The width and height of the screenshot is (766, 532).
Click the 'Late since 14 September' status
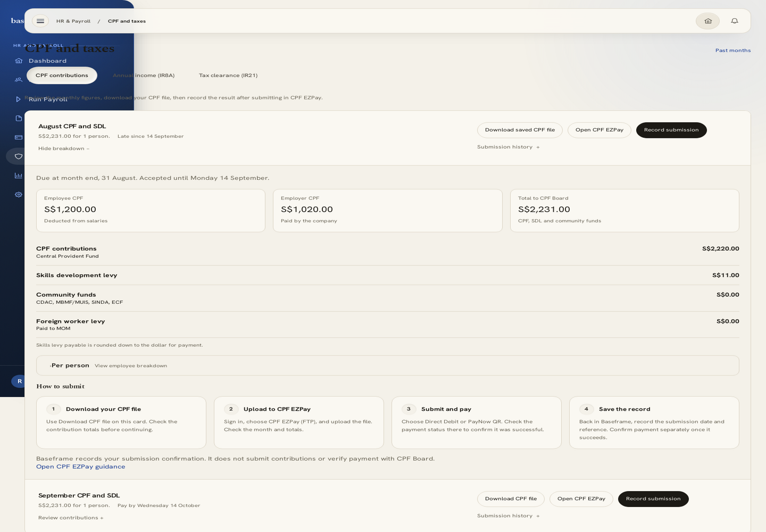tap(151, 136)
